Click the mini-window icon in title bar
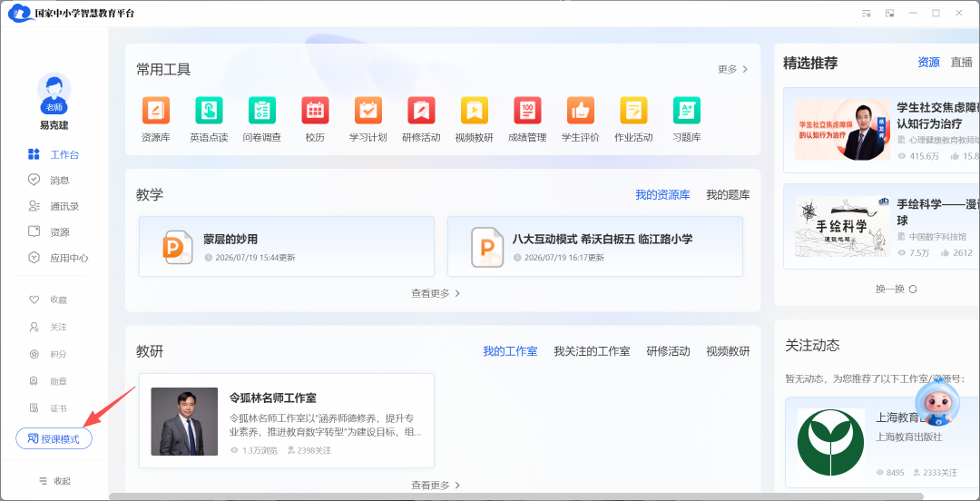 tap(889, 13)
